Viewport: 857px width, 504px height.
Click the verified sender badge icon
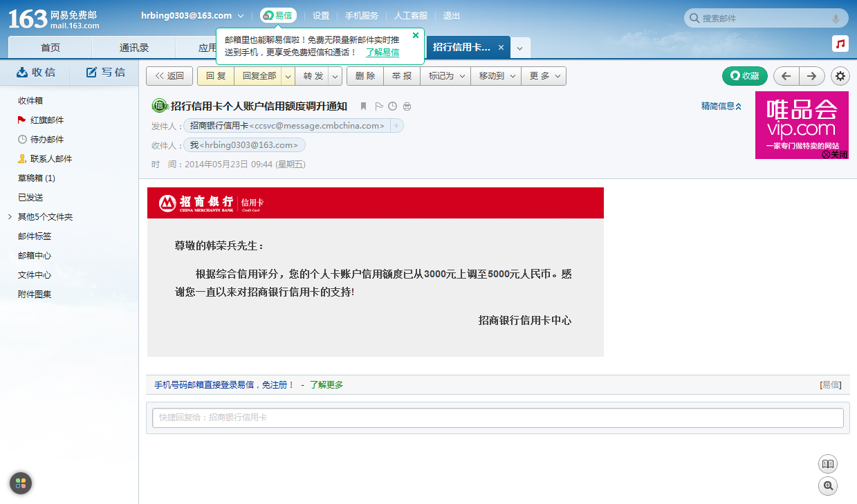(x=160, y=106)
